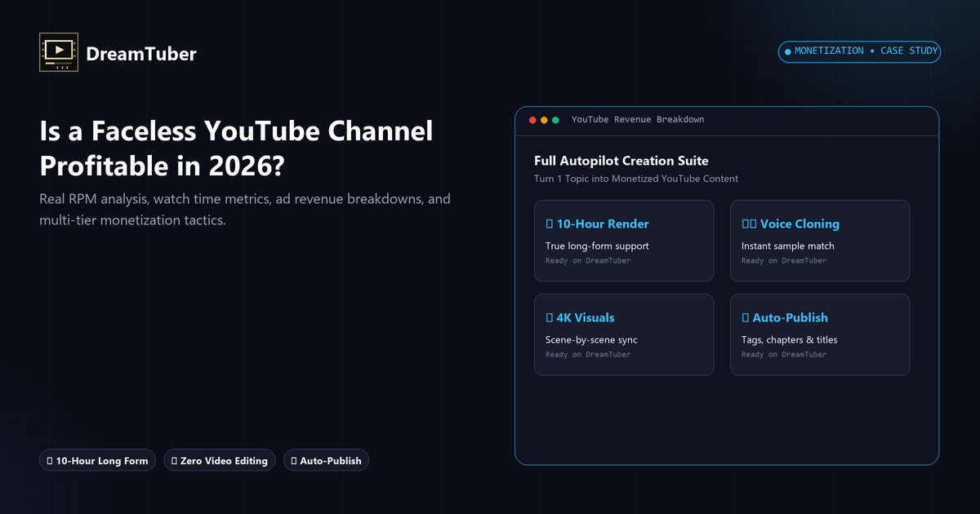Click the 10-Hour Long Form pill
Viewport: 980px width, 514px height.
tap(97, 461)
